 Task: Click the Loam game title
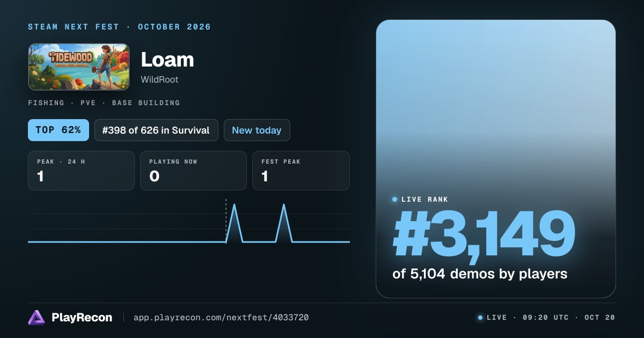point(167,60)
